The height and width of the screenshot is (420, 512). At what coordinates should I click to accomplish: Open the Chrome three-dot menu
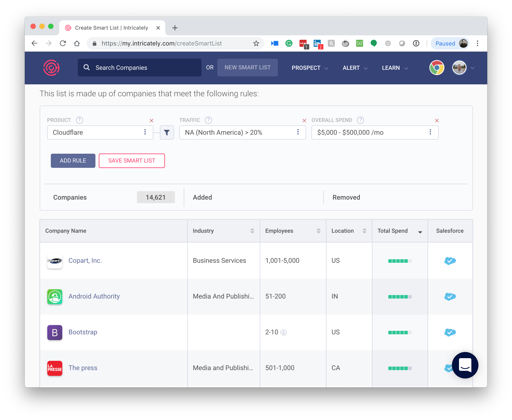coord(477,43)
